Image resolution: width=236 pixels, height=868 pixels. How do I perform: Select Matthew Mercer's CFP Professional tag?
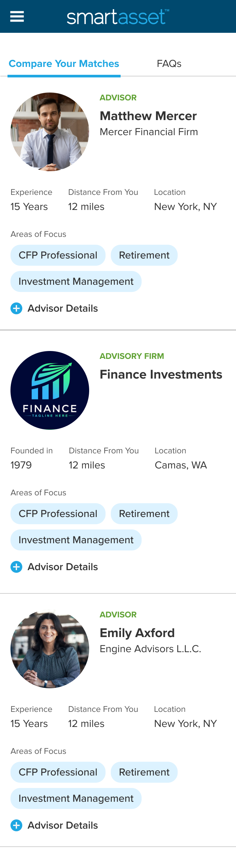tap(58, 255)
